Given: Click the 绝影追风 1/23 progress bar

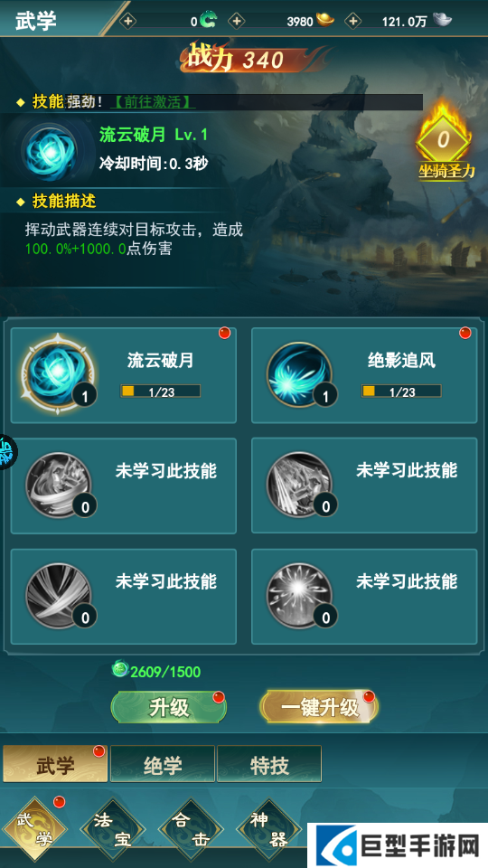Looking at the screenshot, I should (401, 392).
